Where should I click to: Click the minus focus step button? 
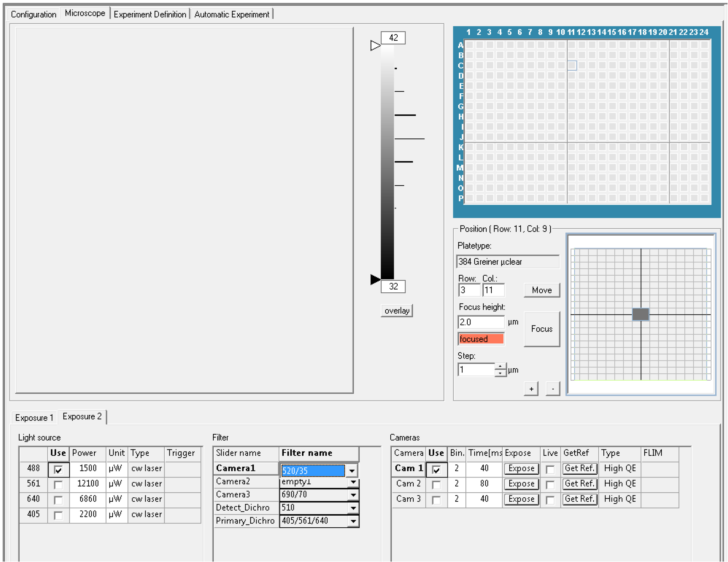[x=553, y=389]
